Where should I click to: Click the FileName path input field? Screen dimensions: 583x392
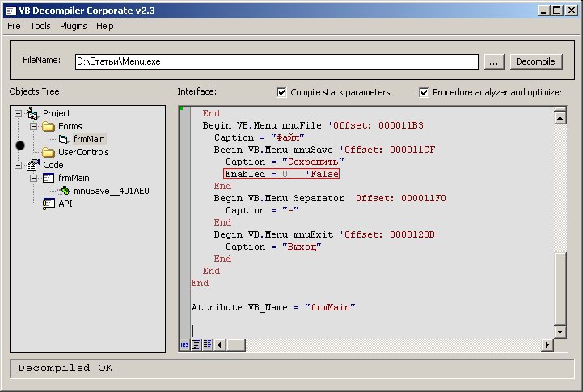276,61
